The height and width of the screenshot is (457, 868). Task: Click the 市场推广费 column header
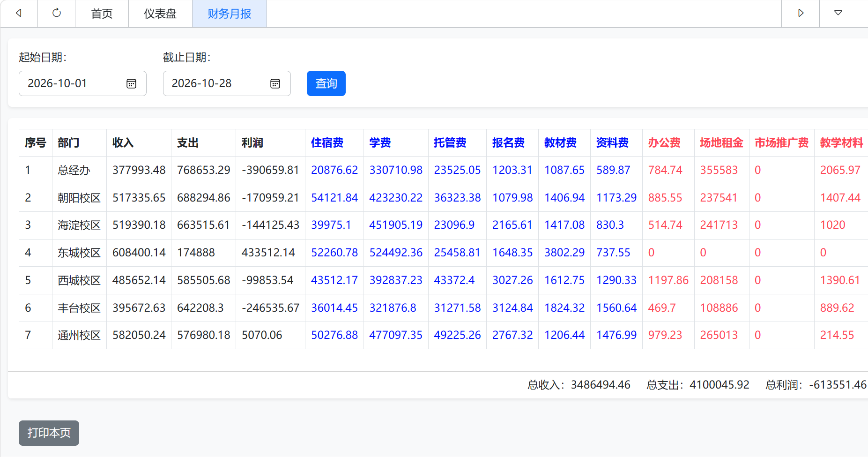point(781,142)
